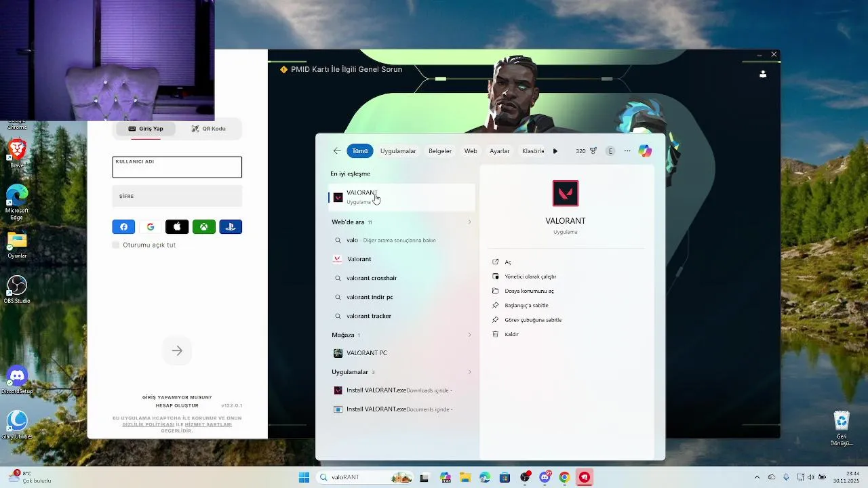The image size is (868, 488).
Task: Open the VALORANT PC store result
Action: (401, 353)
